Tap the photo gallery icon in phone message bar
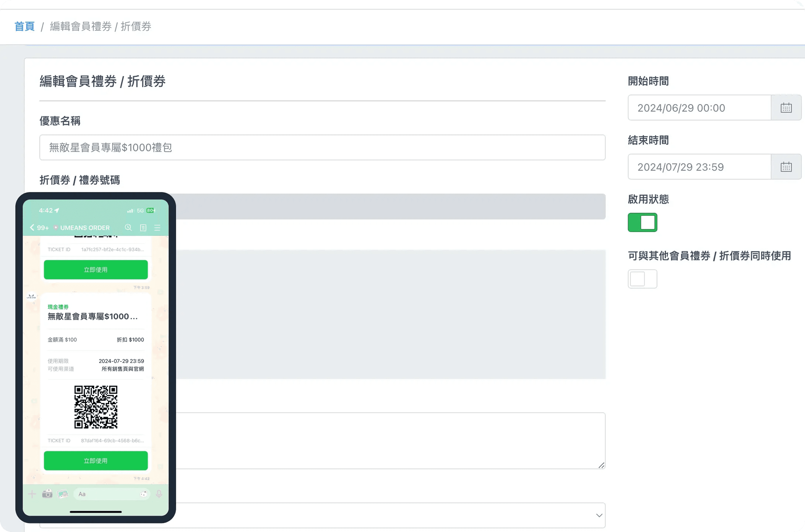805x532 pixels. point(63,494)
